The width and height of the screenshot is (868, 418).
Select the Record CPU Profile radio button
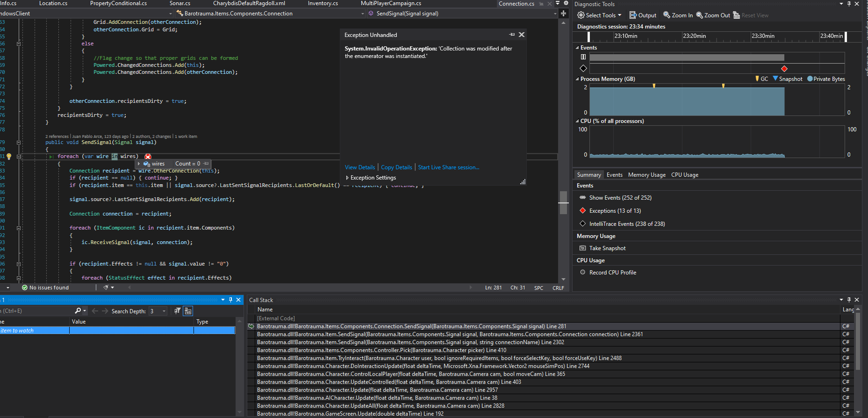coord(582,272)
